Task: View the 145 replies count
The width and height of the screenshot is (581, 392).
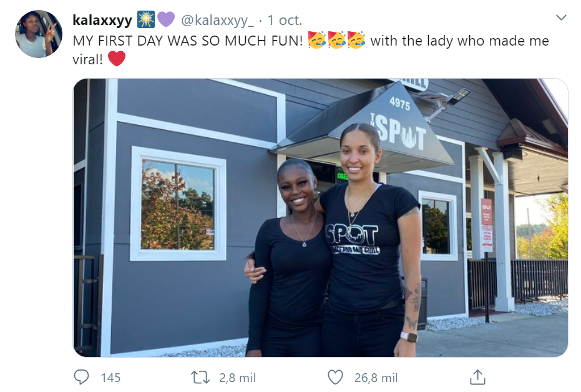Action: coord(111,378)
